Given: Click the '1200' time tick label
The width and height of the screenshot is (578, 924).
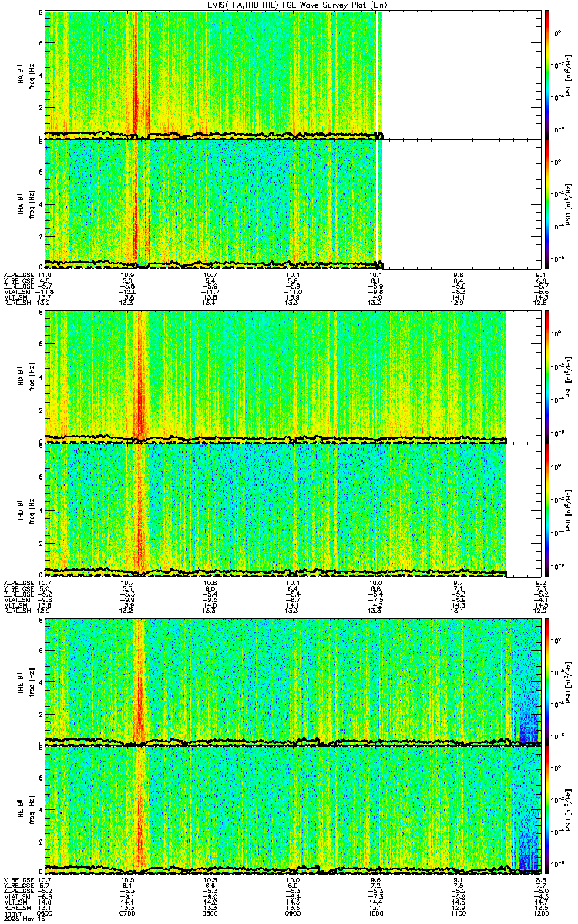Looking at the screenshot, I should click(x=540, y=914).
